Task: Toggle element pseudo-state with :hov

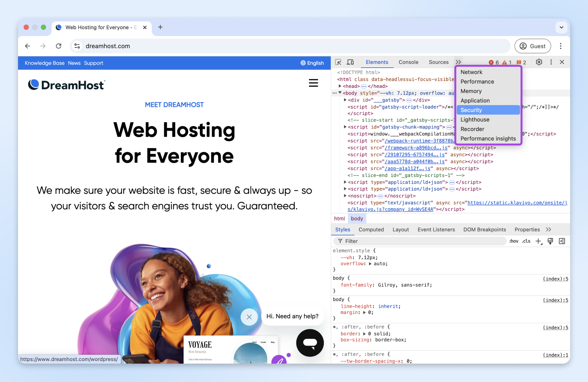Action: click(x=513, y=241)
